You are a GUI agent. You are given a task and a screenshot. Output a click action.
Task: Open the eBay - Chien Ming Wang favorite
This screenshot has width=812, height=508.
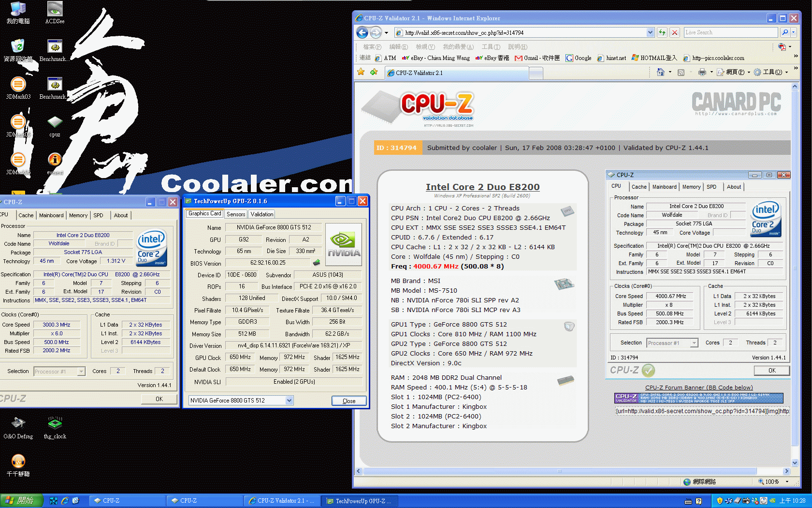click(x=436, y=58)
